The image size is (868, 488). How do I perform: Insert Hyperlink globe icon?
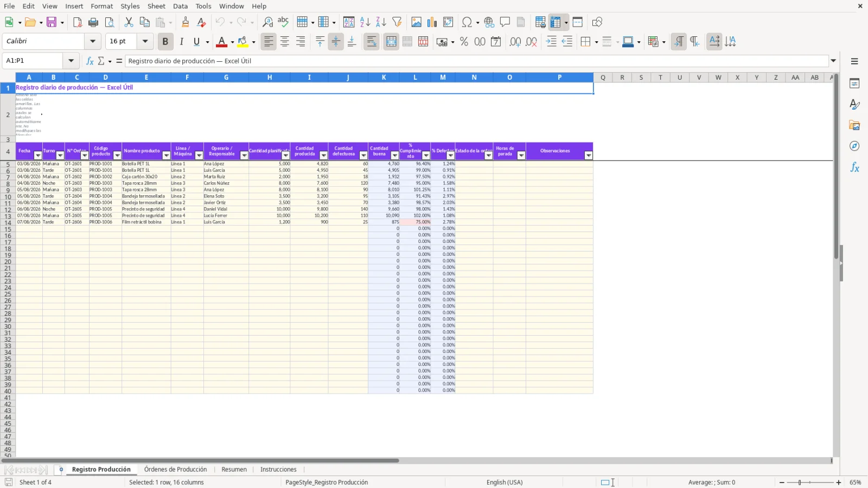tap(489, 22)
